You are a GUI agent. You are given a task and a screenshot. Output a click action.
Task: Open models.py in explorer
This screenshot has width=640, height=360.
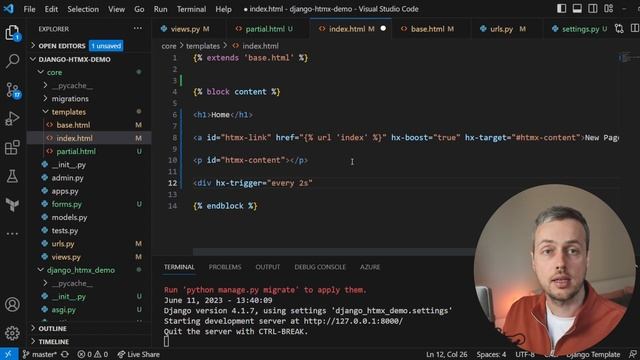click(89, 217)
